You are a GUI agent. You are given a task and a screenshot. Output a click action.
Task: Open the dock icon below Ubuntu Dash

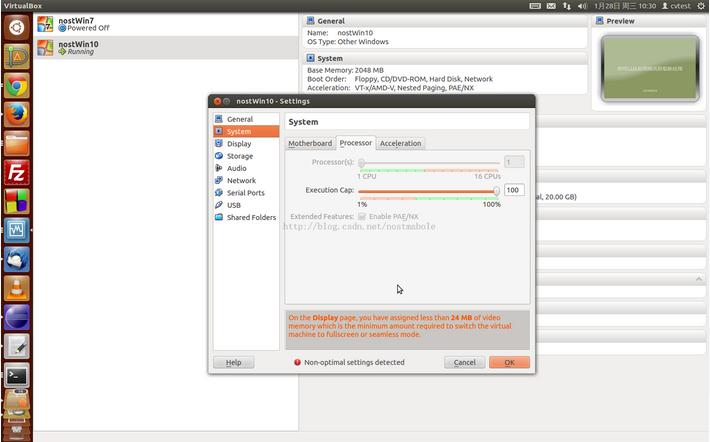17,57
